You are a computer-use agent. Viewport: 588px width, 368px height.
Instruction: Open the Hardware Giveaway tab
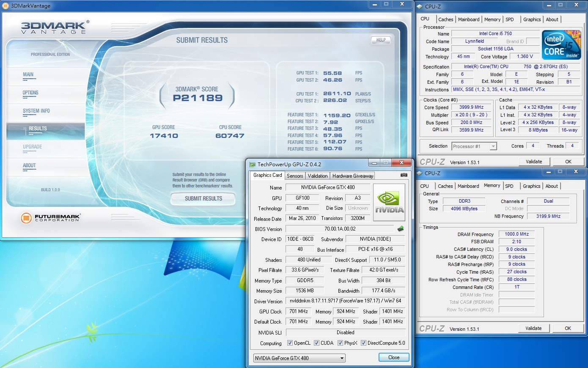353,176
